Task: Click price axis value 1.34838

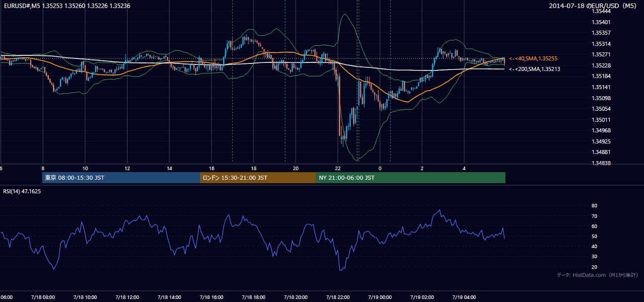Action: coord(601,163)
